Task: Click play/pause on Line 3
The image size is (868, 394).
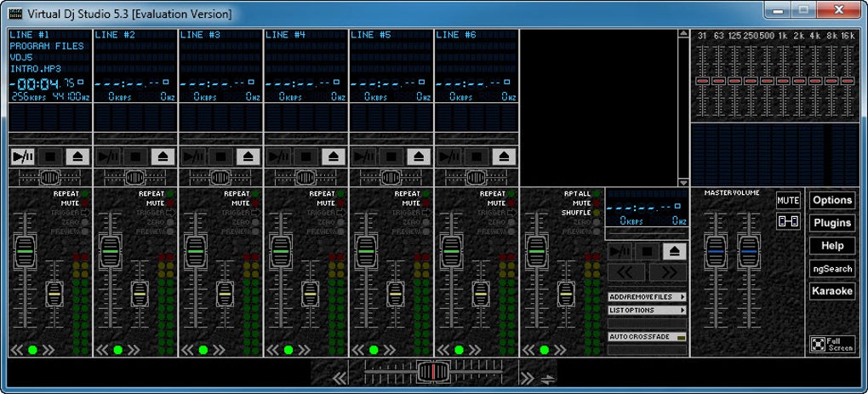Action: click(x=193, y=157)
